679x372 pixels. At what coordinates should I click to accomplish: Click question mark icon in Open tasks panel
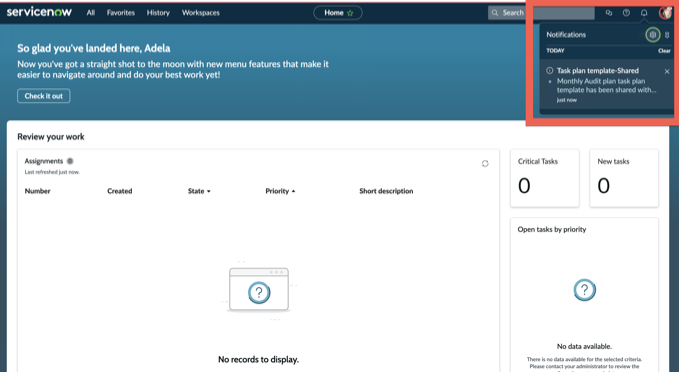[x=585, y=290]
